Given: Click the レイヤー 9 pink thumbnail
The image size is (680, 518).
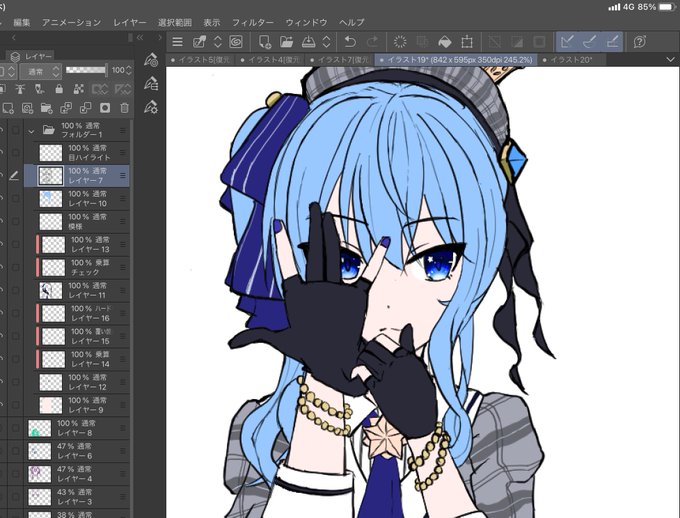Looking at the screenshot, I should point(51,405).
